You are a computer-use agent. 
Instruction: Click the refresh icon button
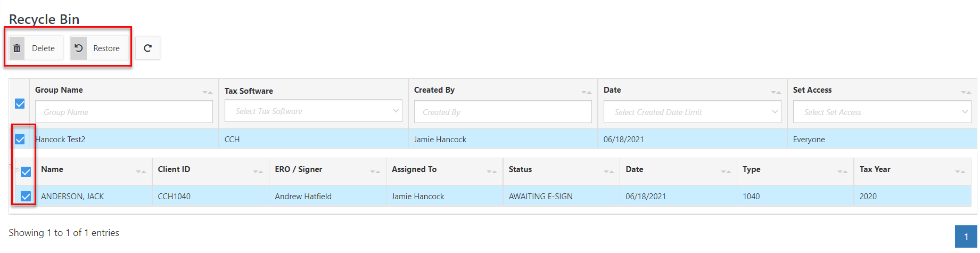(148, 48)
